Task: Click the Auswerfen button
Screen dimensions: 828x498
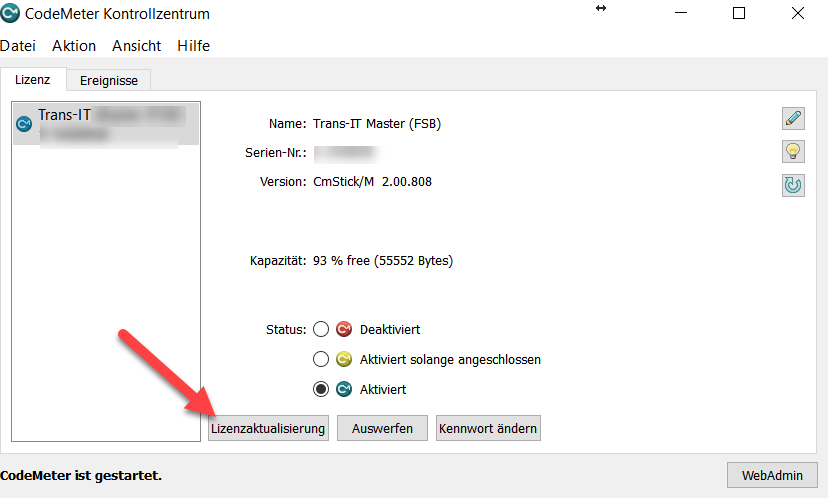Action: tap(382, 428)
